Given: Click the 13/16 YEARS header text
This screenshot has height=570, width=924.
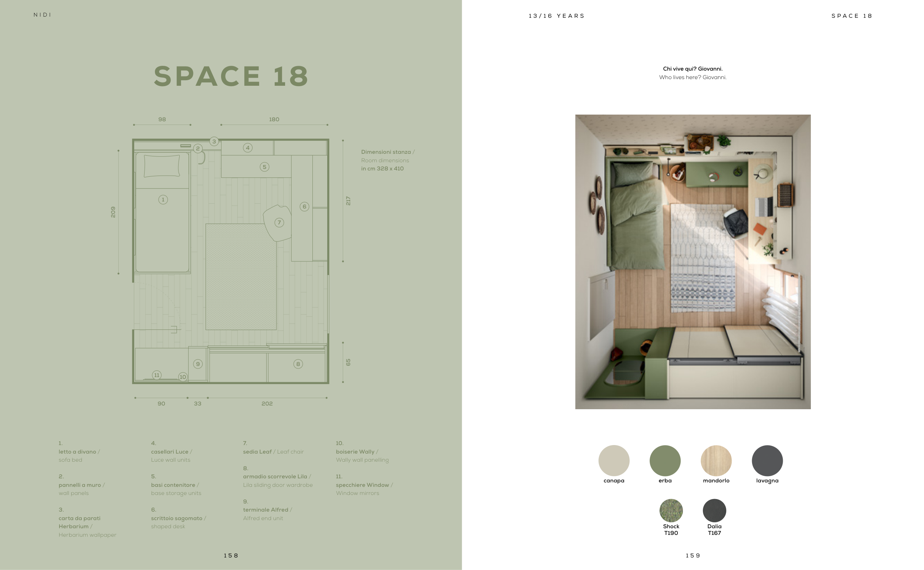Looking at the screenshot, I should (556, 16).
